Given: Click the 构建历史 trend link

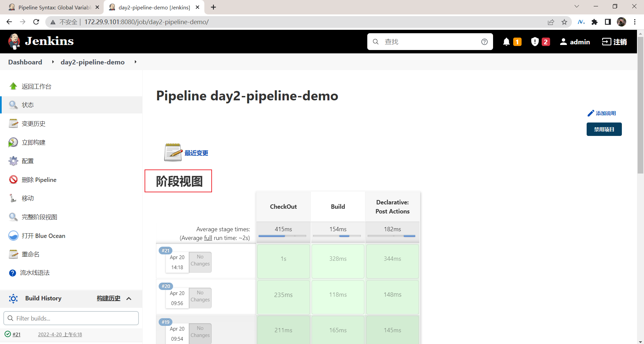Looking at the screenshot, I should click(109, 298).
